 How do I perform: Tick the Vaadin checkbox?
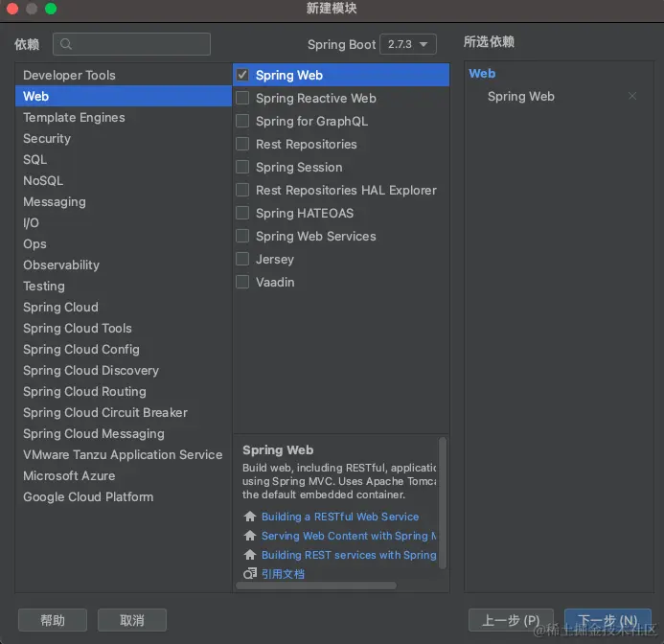(x=242, y=282)
